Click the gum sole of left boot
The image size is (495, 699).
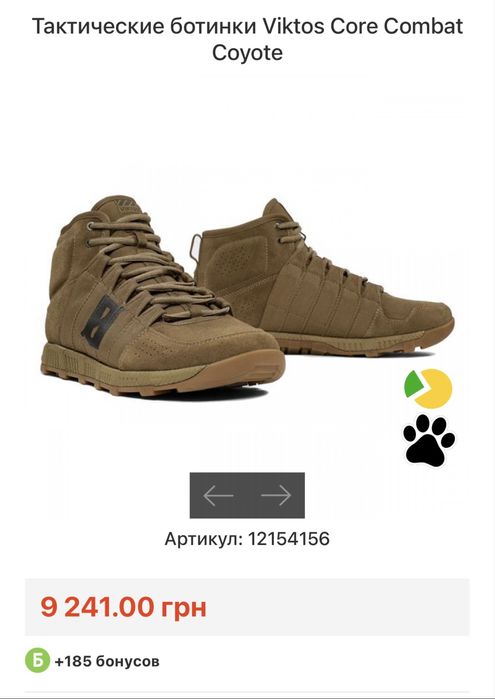coord(163,372)
